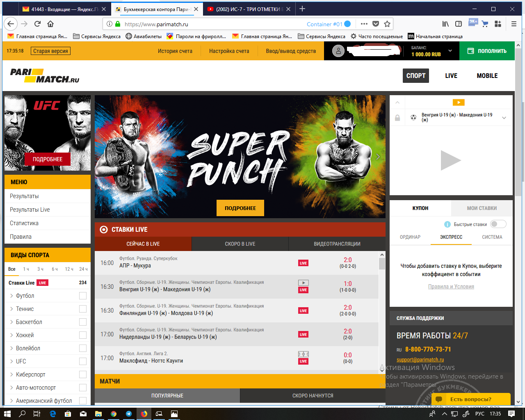Open taskbar search magnifier
The width and height of the screenshot is (525, 420).
[22, 414]
